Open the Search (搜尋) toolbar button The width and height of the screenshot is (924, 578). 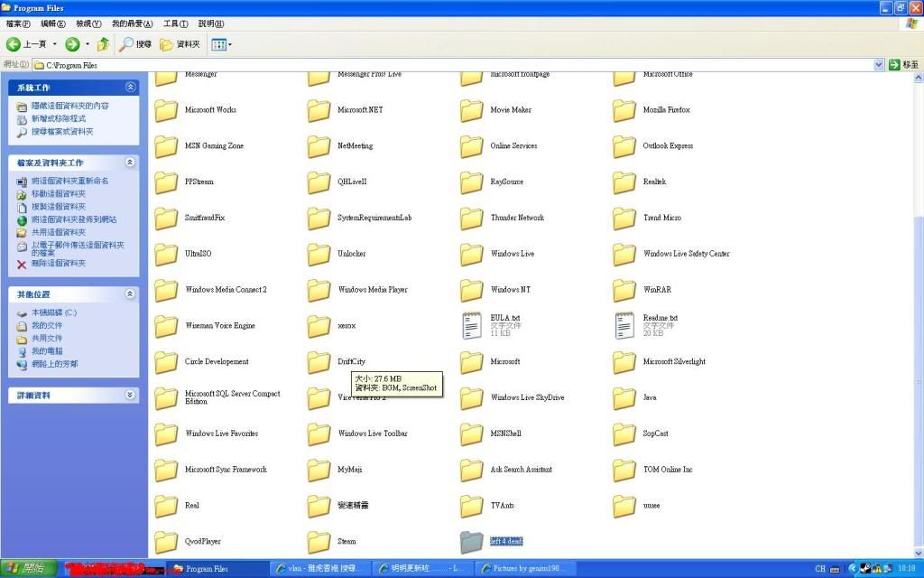(135, 44)
